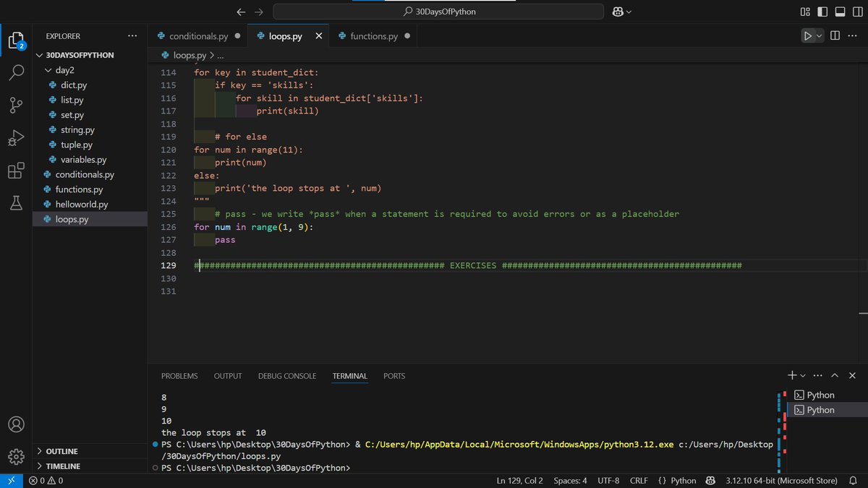Switch to OUTPUT panel tab

[x=228, y=376]
